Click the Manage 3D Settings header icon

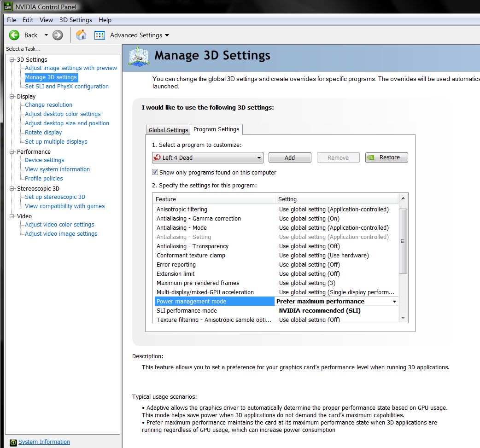pyautogui.click(x=139, y=56)
